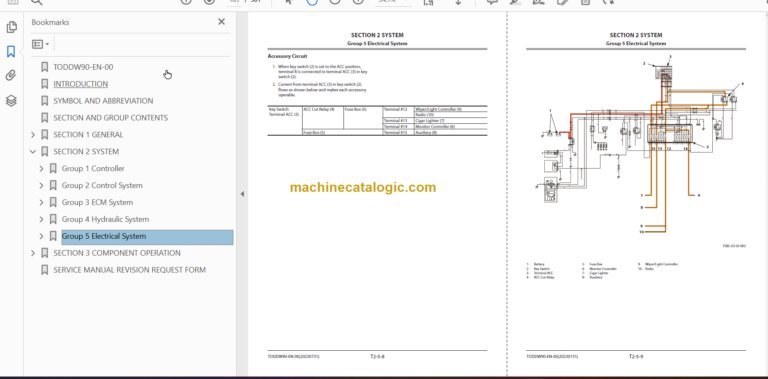Expand the Group 3 ECM System chevron

pyautogui.click(x=42, y=202)
